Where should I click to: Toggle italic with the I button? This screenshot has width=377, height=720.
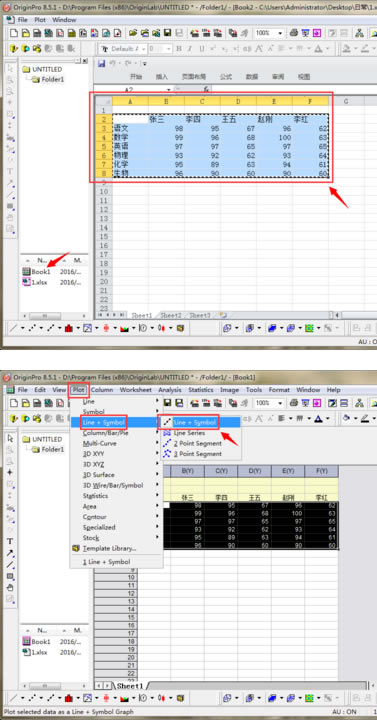(x=190, y=49)
